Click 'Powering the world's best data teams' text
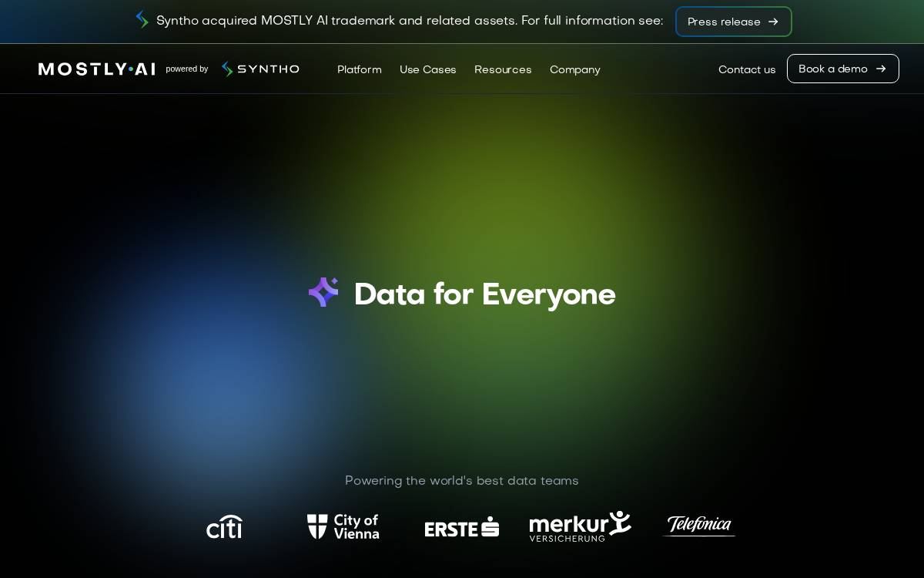 pyautogui.click(x=462, y=481)
